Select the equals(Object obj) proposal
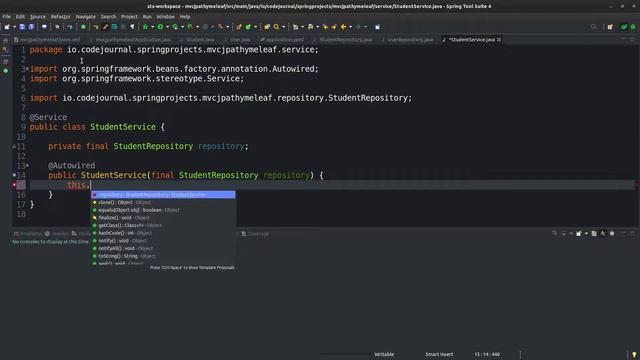Screen dimensions: 640x360 coord(163,210)
